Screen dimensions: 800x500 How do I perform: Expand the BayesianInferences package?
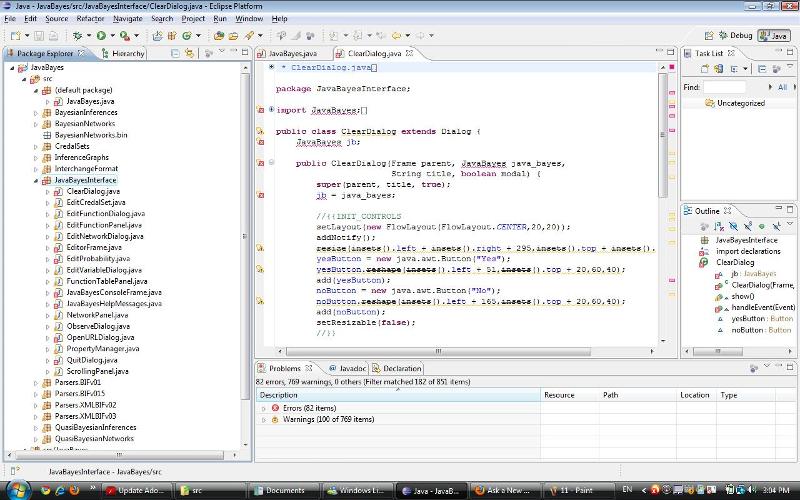(36, 113)
